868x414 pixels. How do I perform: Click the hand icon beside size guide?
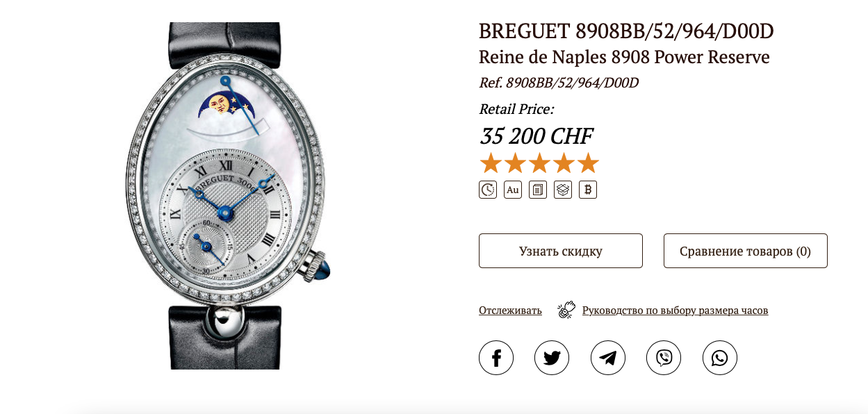(567, 310)
